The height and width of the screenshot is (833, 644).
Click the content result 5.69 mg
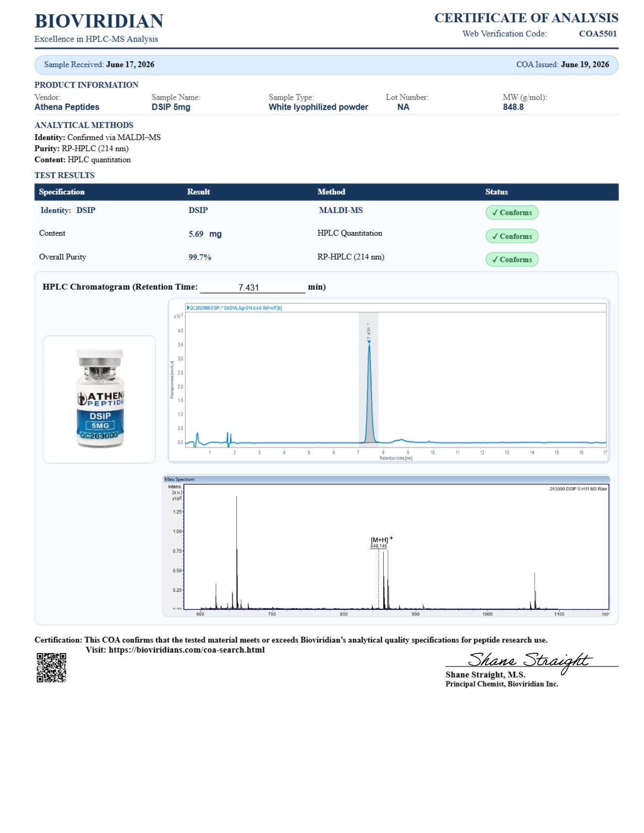(205, 234)
